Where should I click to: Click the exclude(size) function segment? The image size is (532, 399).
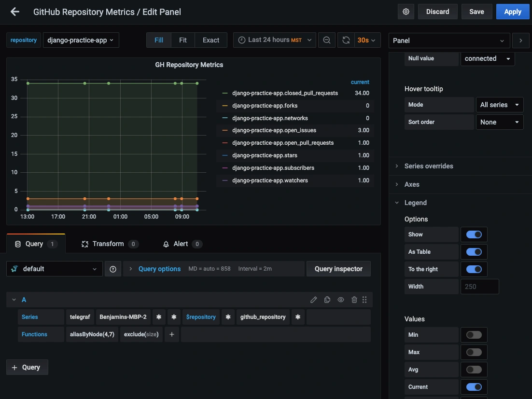click(141, 334)
